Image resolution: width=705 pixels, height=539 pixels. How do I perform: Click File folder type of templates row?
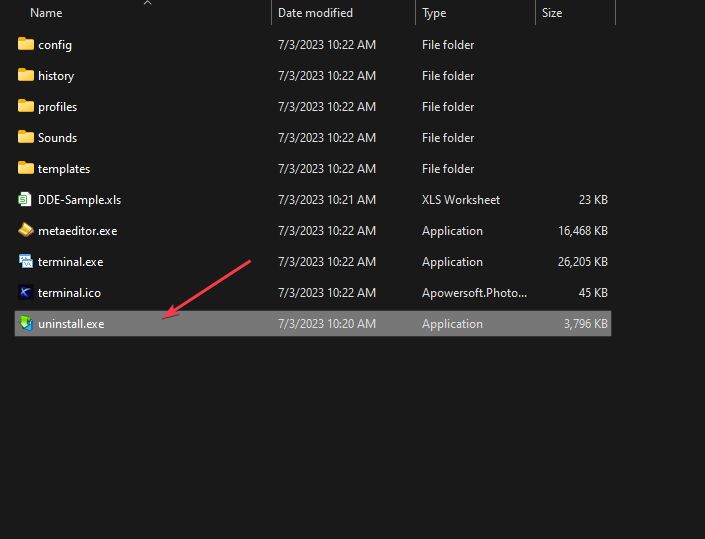coord(448,169)
